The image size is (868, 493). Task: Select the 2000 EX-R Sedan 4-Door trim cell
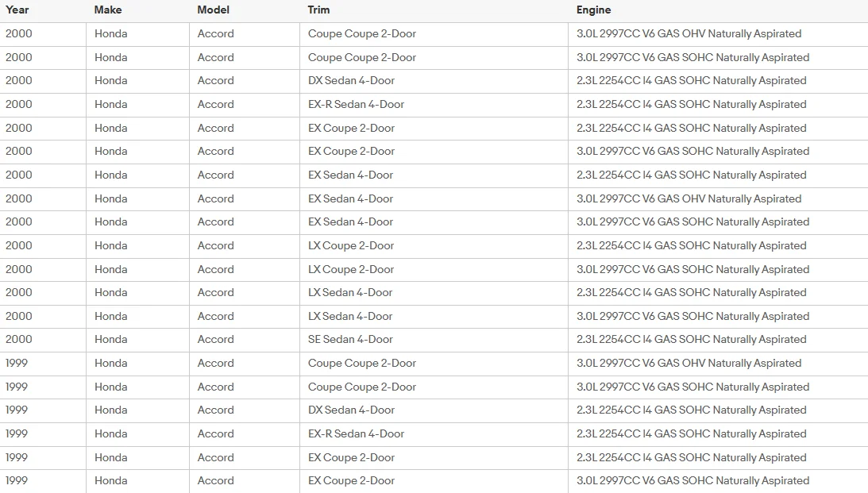tap(434, 105)
